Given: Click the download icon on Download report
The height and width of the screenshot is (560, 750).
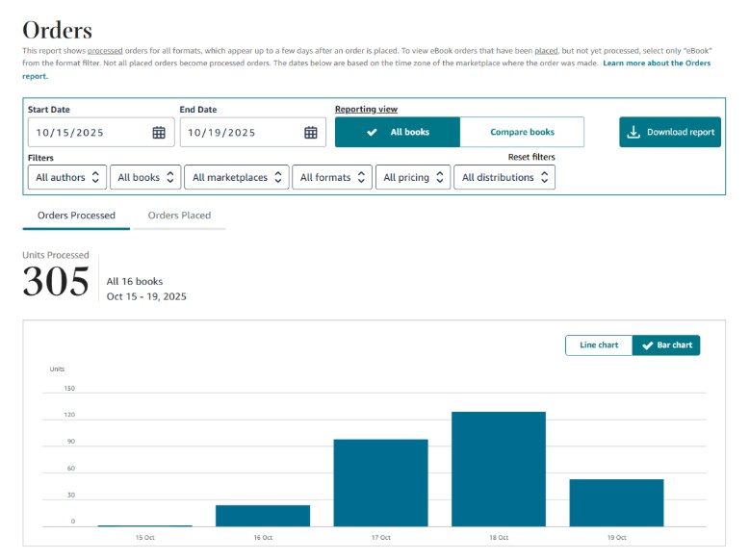Looking at the screenshot, I should point(633,133).
